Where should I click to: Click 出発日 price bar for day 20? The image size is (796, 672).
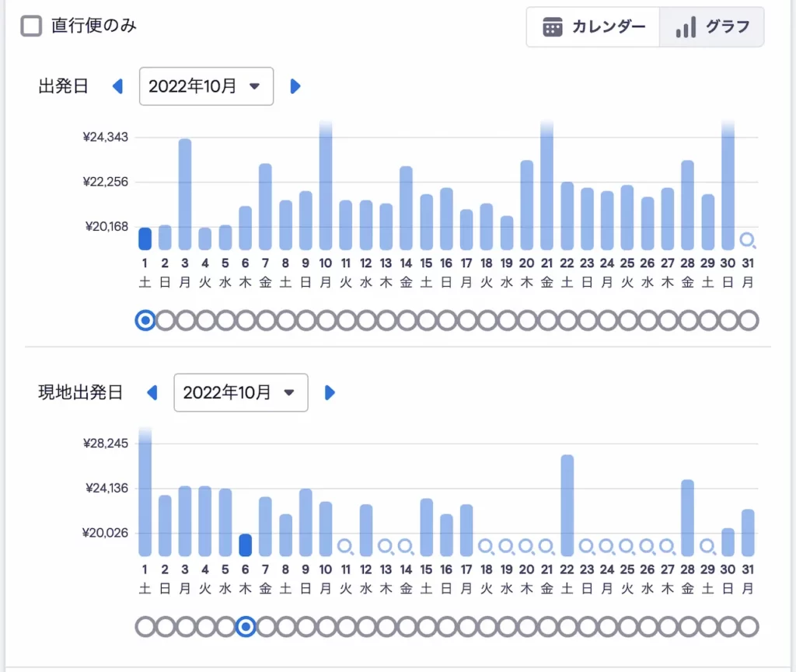tap(527, 205)
